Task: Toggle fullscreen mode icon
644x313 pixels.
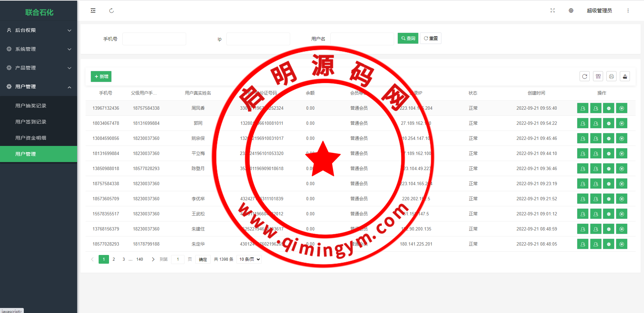Action: click(552, 11)
